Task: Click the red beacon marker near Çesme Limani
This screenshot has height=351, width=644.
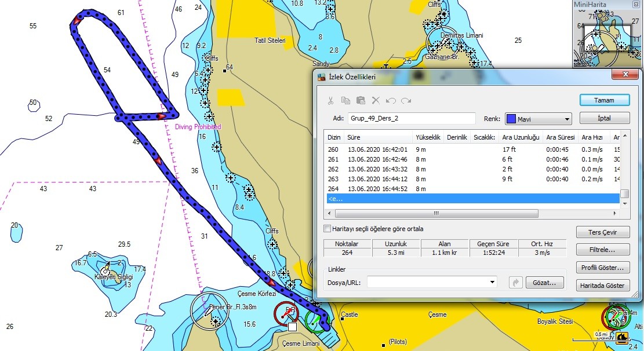Action: pyautogui.click(x=287, y=314)
